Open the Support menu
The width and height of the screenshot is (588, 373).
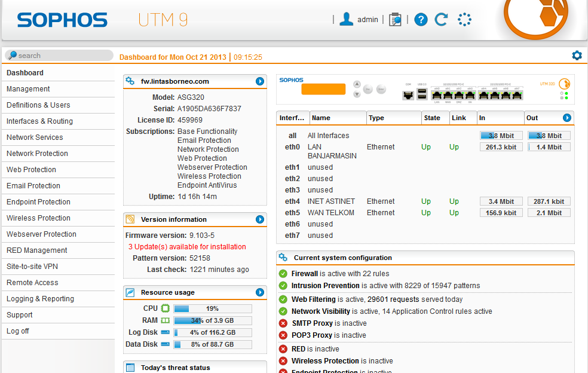tap(58, 315)
